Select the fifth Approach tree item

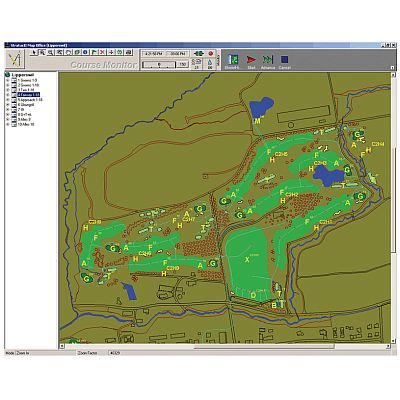[30, 100]
